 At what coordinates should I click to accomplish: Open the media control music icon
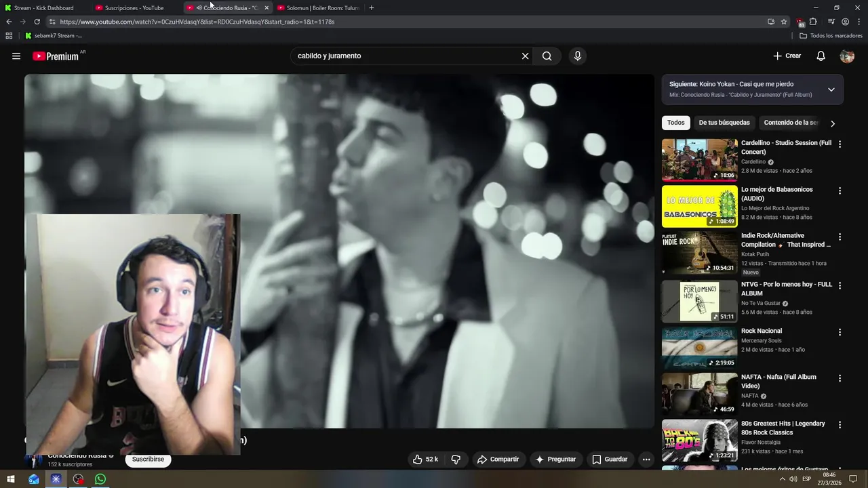click(831, 22)
